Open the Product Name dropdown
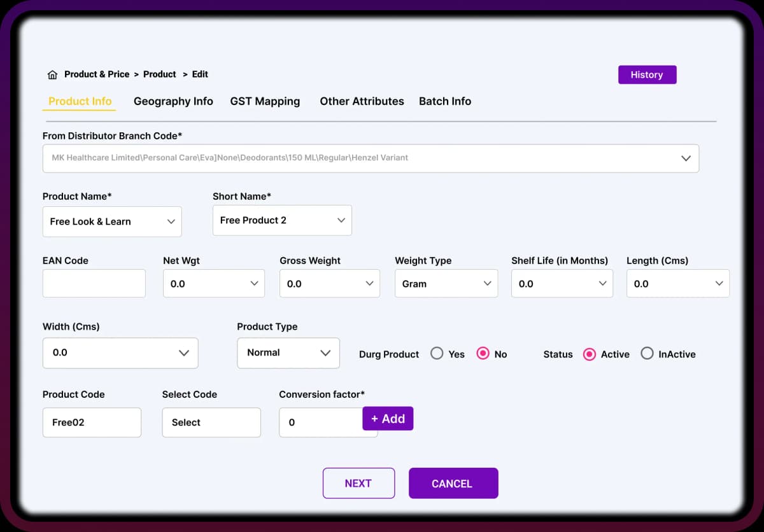Image resolution: width=764 pixels, height=532 pixels. 171,221
